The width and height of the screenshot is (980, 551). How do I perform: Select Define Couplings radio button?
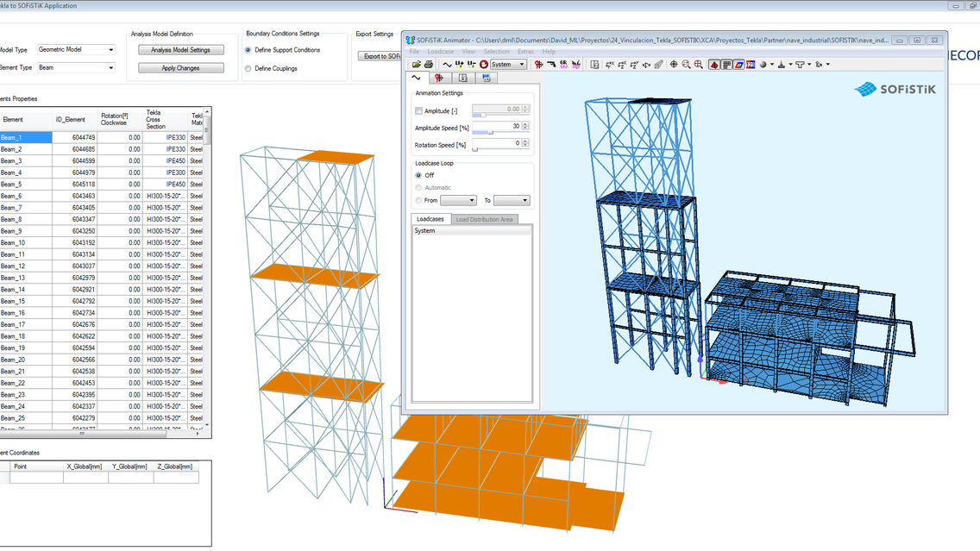pyautogui.click(x=248, y=69)
